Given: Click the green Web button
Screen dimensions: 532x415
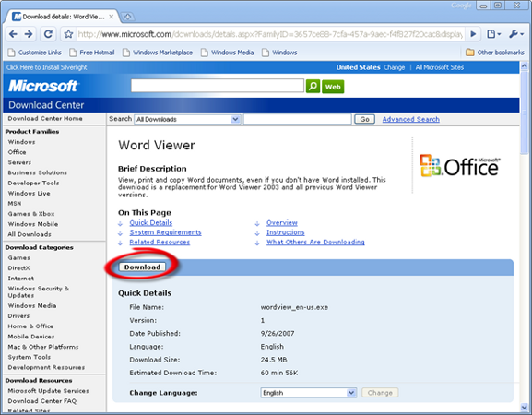Looking at the screenshot, I should point(333,87).
